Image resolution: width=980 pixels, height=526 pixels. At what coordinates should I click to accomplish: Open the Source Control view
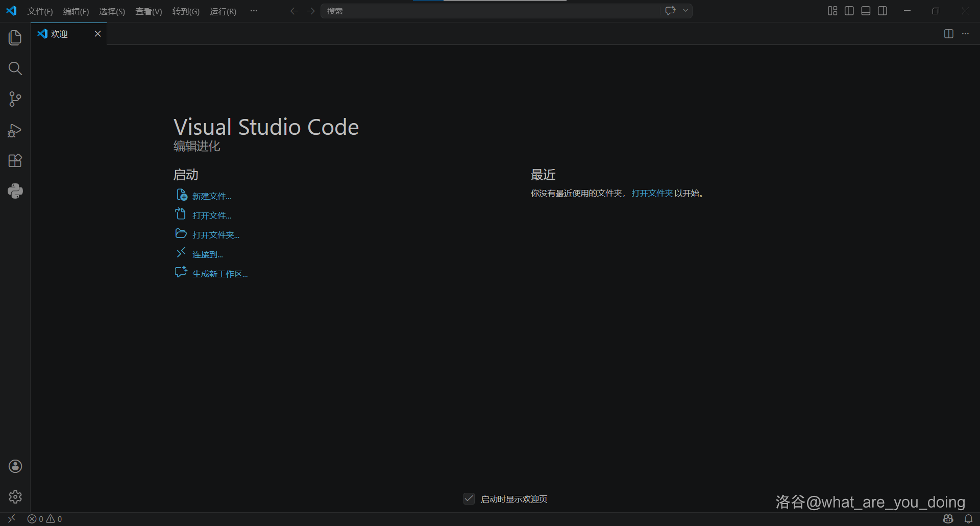pos(15,99)
